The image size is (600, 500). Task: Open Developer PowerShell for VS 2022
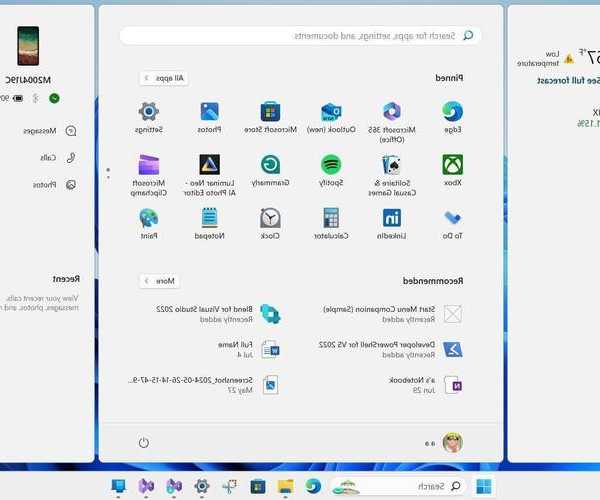tap(391, 350)
